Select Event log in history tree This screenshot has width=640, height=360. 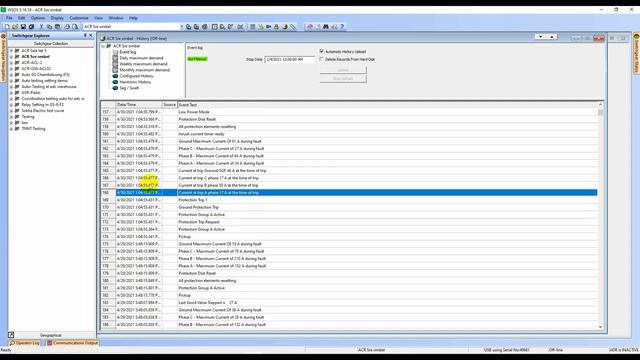128,52
